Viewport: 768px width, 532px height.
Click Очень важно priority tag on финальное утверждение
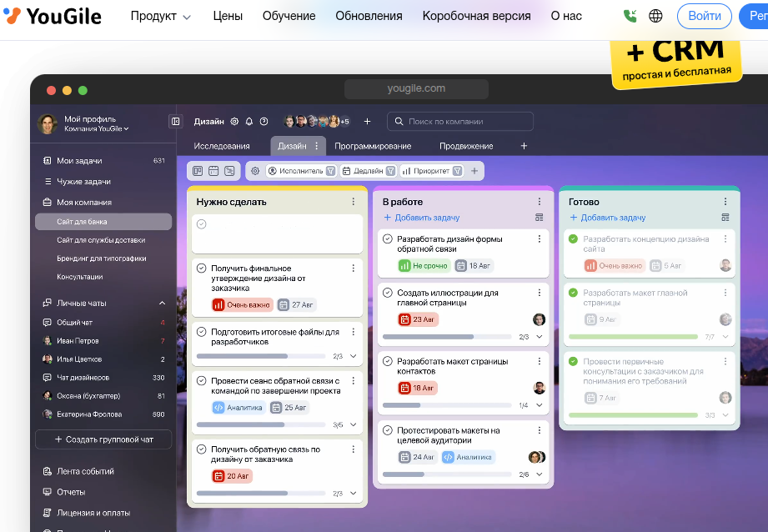tap(242, 304)
